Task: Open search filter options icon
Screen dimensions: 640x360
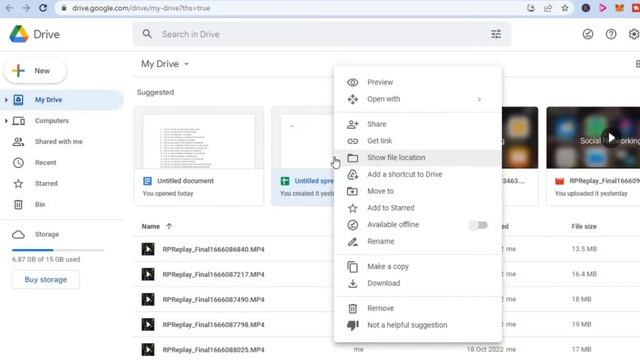Action: pos(496,34)
